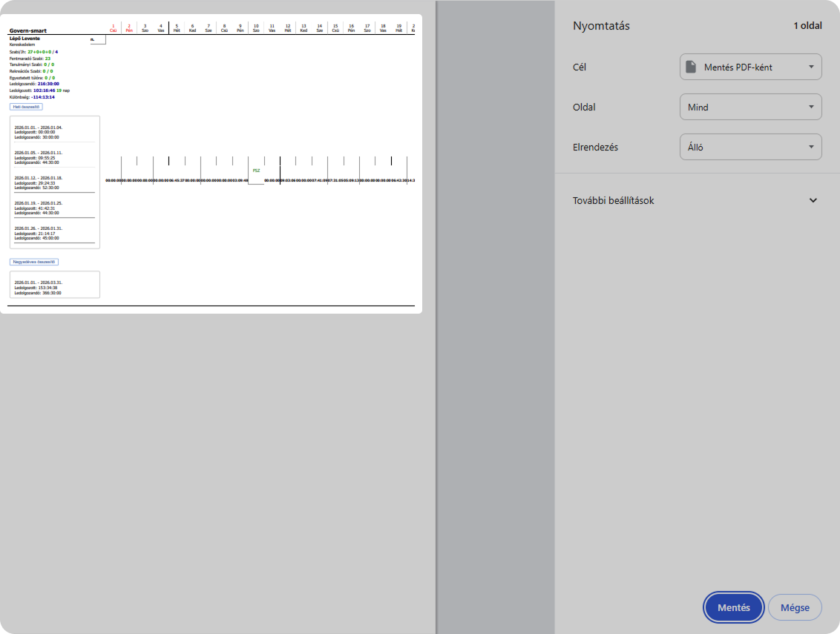Open the Oldal pages dropdown set to Mind

point(750,108)
